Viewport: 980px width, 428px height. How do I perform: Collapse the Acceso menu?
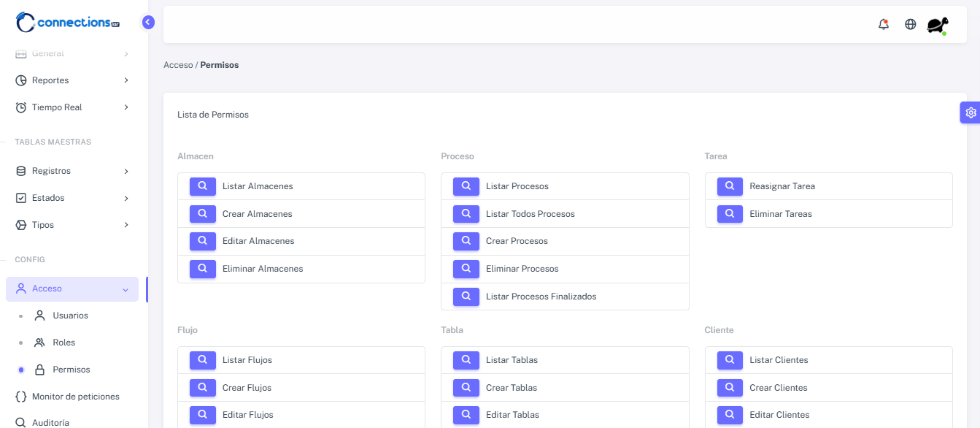click(x=72, y=289)
